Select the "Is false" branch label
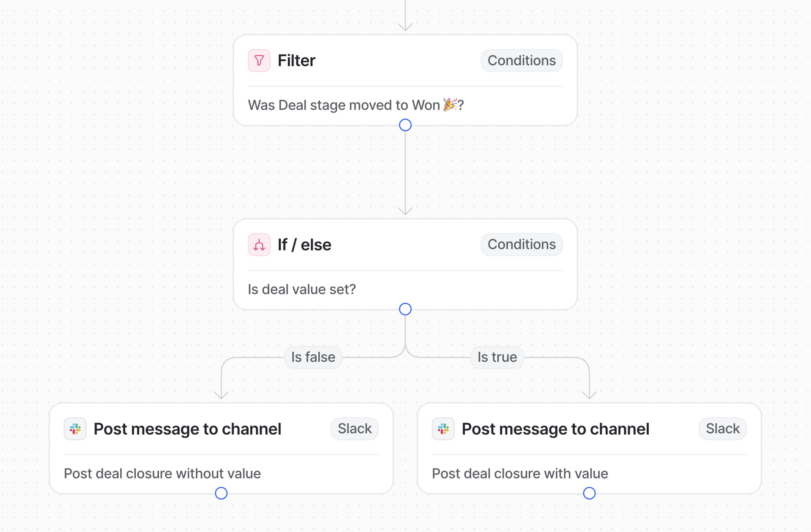This screenshot has height=532, width=811. pos(313,357)
